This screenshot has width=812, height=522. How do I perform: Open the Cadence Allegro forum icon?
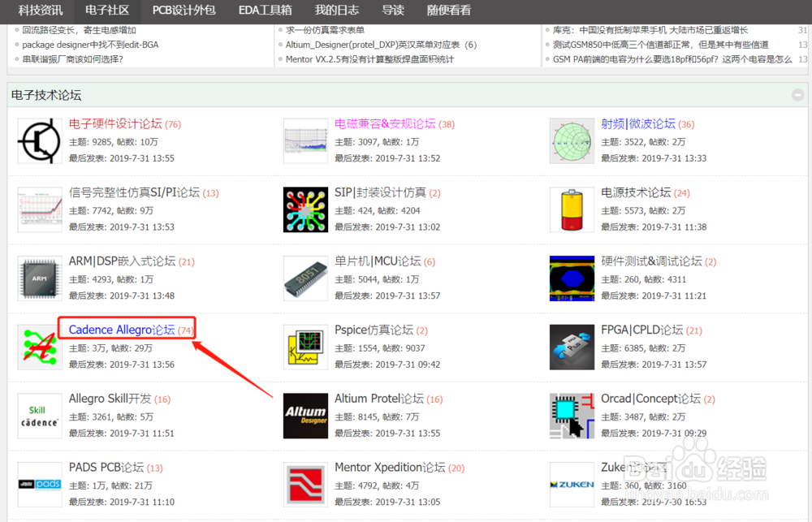[x=39, y=347]
